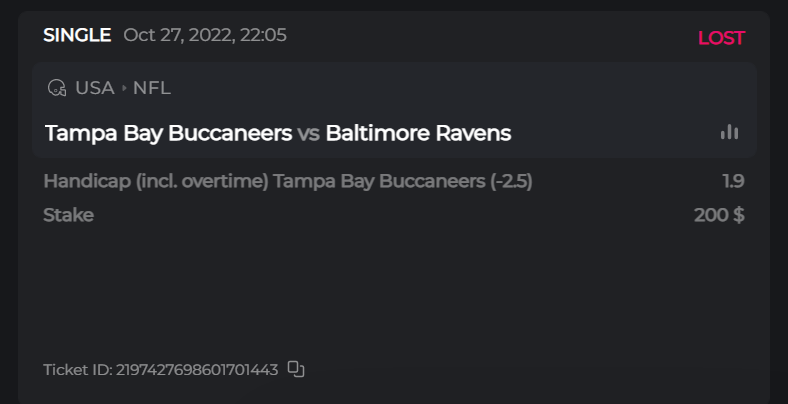The image size is (788, 404).
Task: Open match statistics bar chart icon
Action: pyautogui.click(x=729, y=132)
